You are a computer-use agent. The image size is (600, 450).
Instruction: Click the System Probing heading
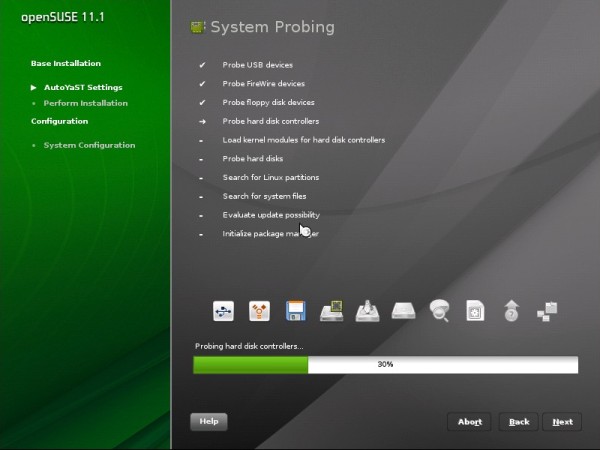tap(272, 27)
